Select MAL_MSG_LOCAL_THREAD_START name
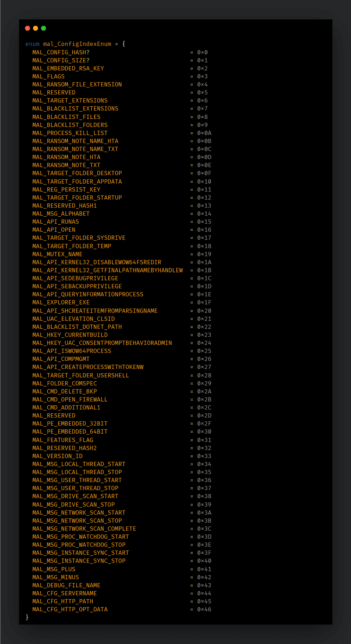The height and width of the screenshot is (644, 351). coord(79,464)
